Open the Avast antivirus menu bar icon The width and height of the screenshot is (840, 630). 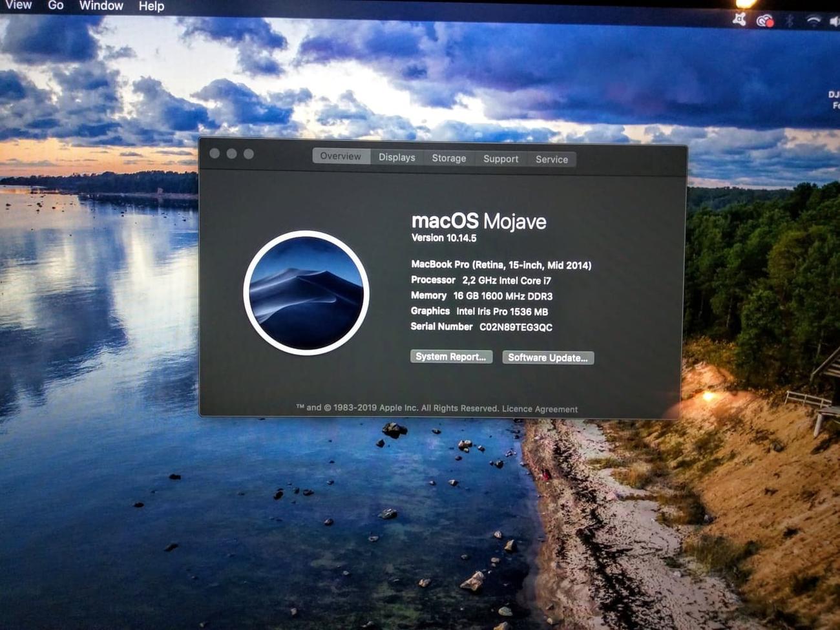point(740,19)
